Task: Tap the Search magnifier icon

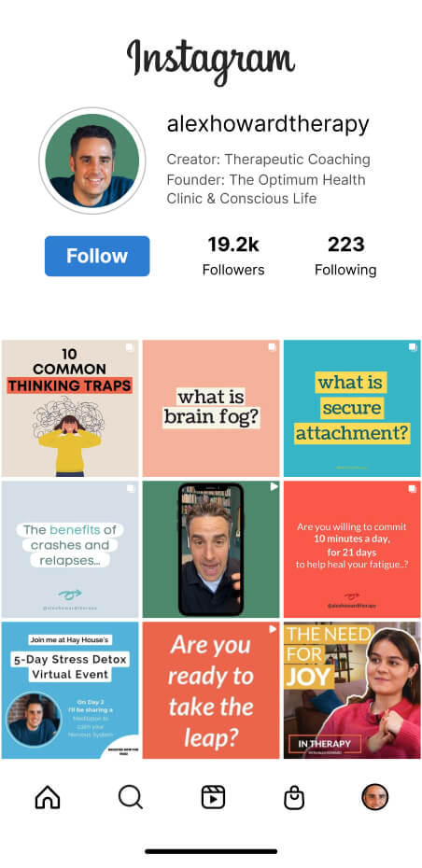Action: coord(131,797)
